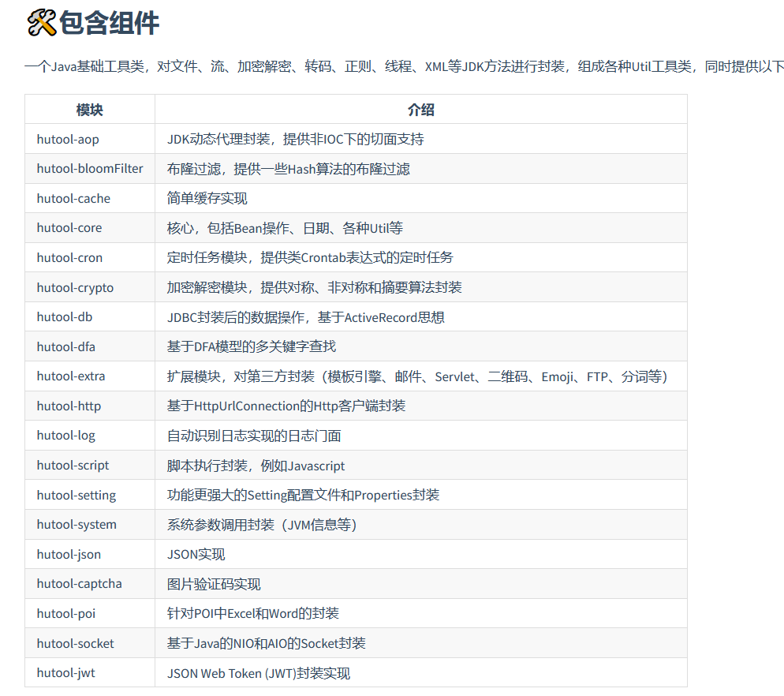Viewport: 784px width, 696px height.
Task: Click the hutool-json module name
Action: [69, 554]
